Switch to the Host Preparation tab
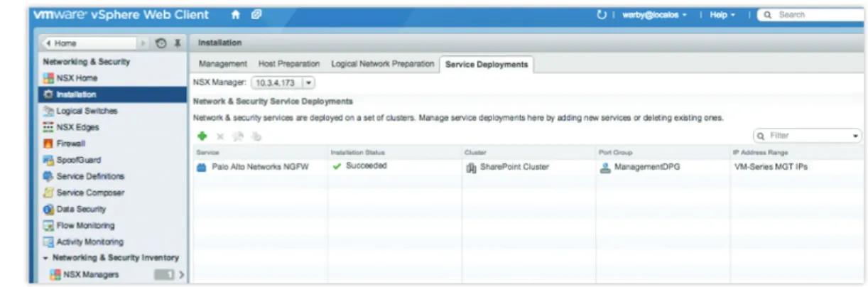Image resolution: width=868 pixels, height=287 pixels. click(289, 64)
